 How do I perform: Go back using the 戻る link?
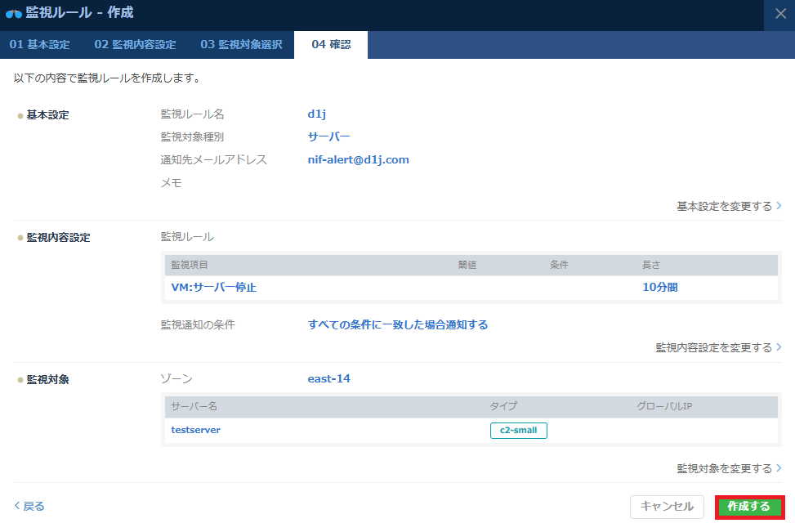[30, 506]
